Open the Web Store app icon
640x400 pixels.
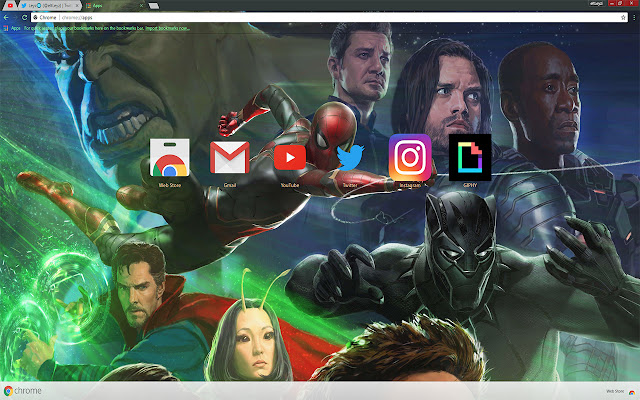click(x=169, y=158)
